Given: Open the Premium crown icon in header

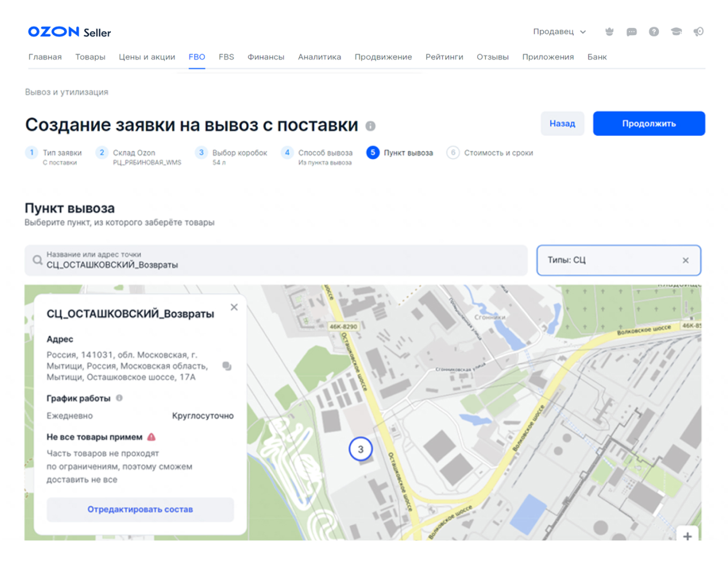Looking at the screenshot, I should [x=610, y=32].
